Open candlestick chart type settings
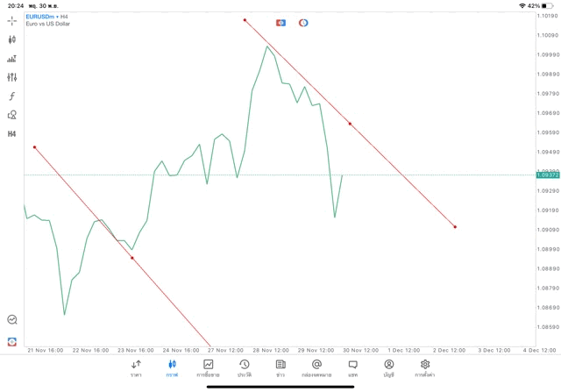561x392 pixels. [12, 39]
